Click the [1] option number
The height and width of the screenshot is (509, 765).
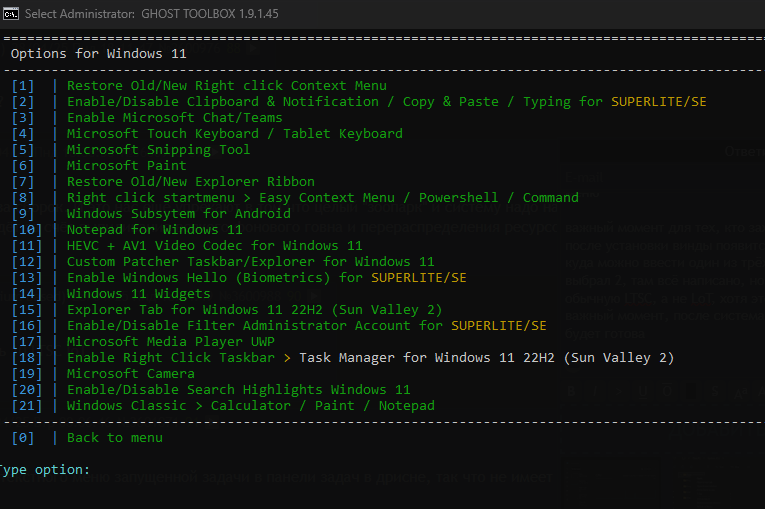click(23, 86)
